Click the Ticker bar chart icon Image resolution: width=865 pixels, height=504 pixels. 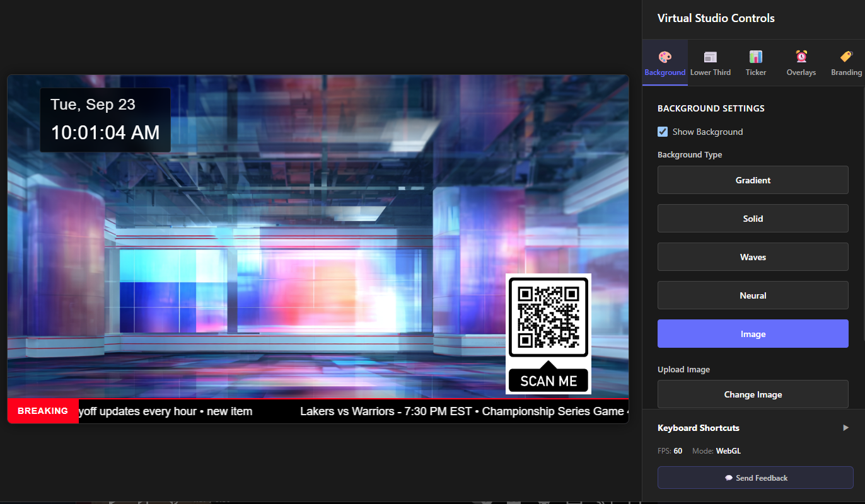point(755,55)
